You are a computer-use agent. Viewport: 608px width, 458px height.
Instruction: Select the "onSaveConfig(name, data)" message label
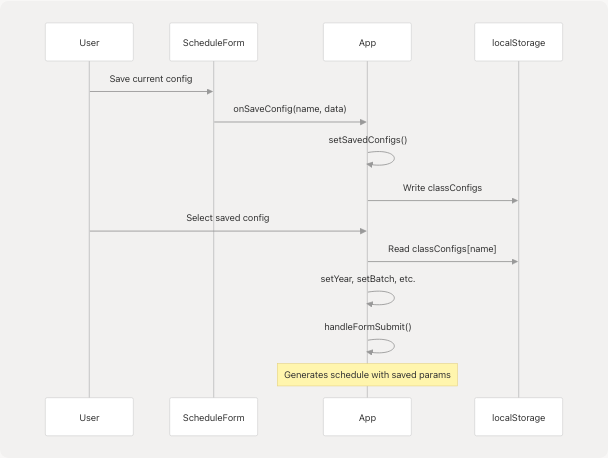point(290,109)
